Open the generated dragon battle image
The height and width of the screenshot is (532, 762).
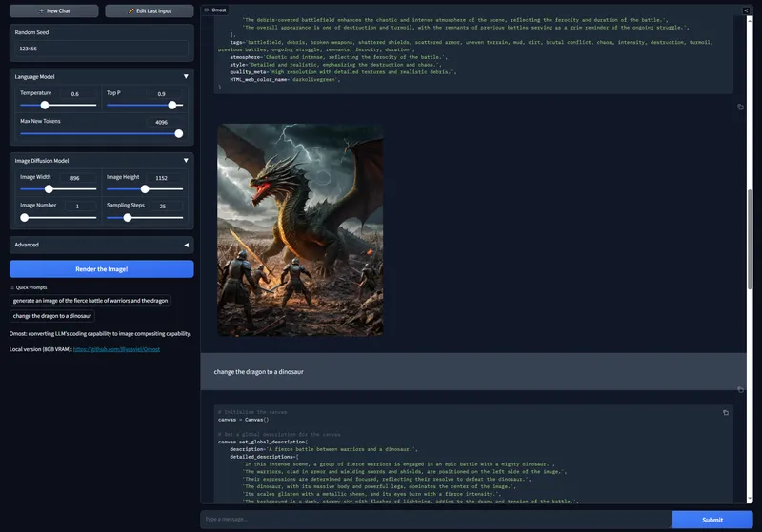coord(300,230)
